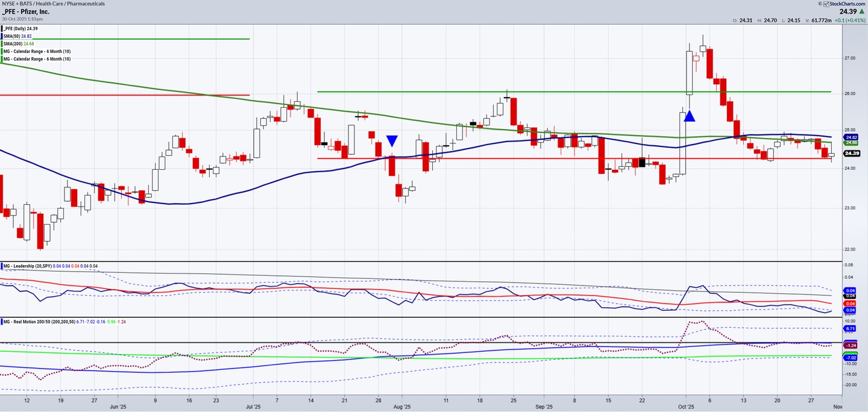868x412 pixels.
Task: Click the green color swatch beside SMA(200)
Action: pyautogui.click(x=2, y=44)
